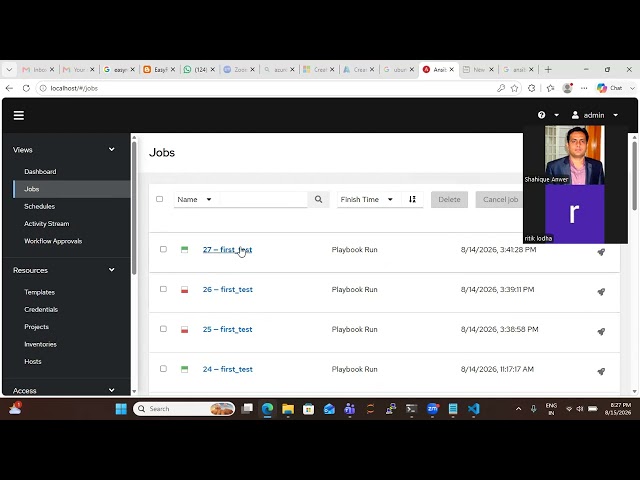This screenshot has width=640, height=480.
Task: Open the browser settings ellipsis menu
Action: [584, 88]
